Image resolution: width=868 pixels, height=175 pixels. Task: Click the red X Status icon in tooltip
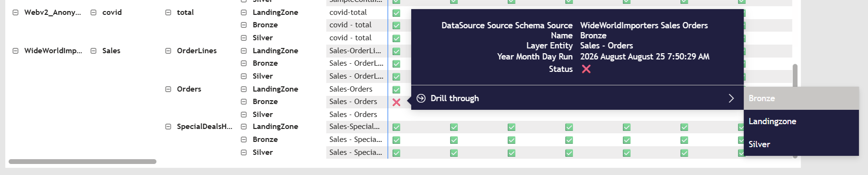click(586, 69)
